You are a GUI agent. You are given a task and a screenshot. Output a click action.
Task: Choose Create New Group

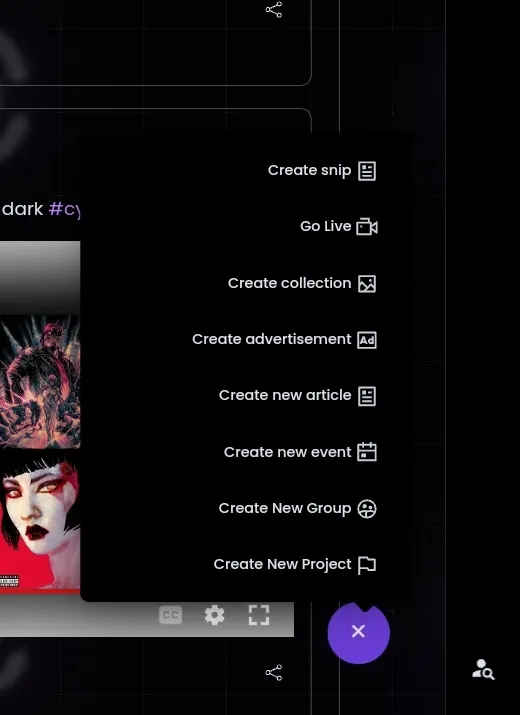297,508
